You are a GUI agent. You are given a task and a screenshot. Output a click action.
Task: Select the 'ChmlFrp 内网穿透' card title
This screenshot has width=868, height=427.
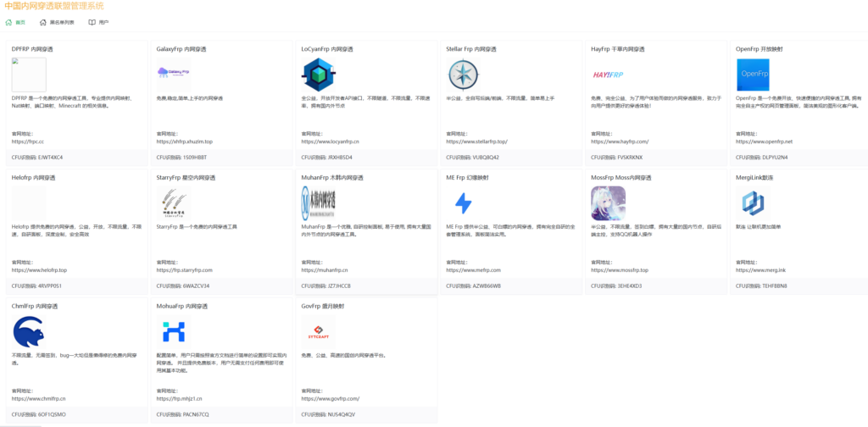point(34,306)
